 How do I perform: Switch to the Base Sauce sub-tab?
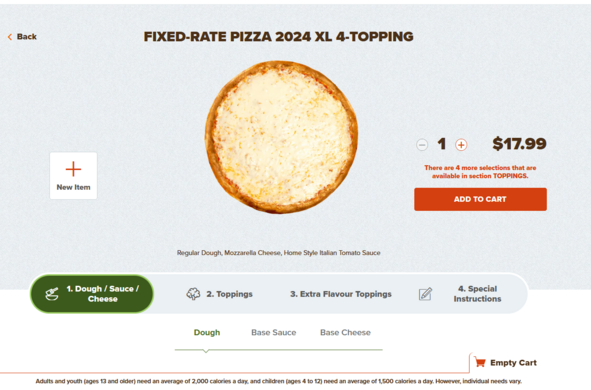274,333
